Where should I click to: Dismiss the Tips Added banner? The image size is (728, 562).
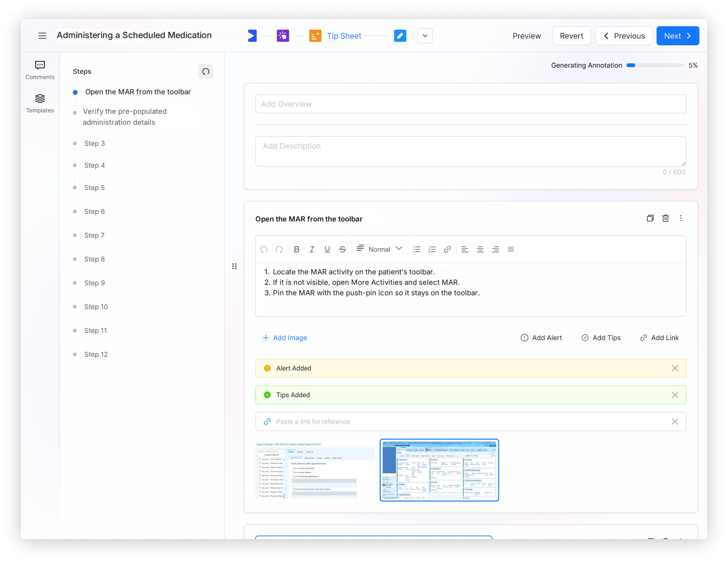point(675,395)
